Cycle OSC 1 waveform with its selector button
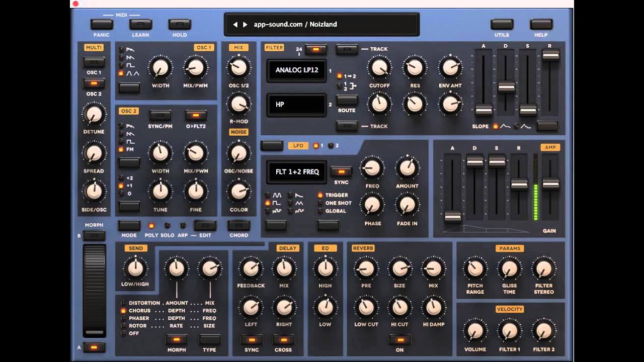 129,88
